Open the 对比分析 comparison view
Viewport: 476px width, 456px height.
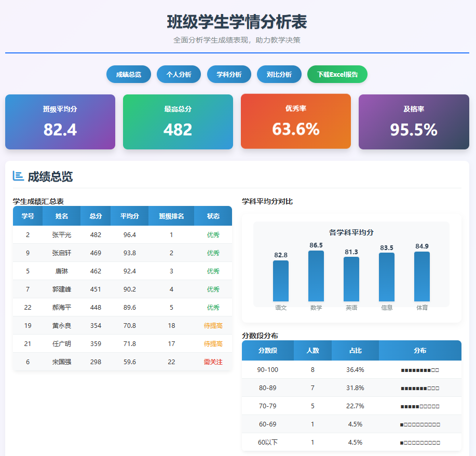(279, 74)
